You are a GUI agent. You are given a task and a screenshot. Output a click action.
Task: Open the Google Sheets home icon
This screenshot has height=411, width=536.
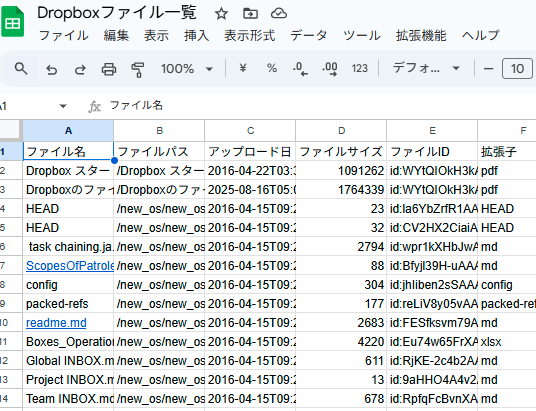point(13,23)
